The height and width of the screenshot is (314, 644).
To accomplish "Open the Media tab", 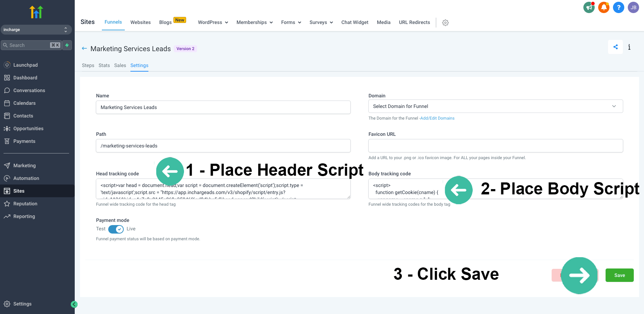I will (384, 22).
